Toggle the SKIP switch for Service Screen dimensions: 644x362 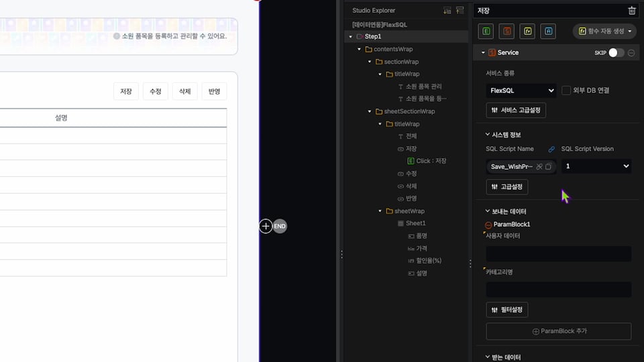(x=616, y=52)
